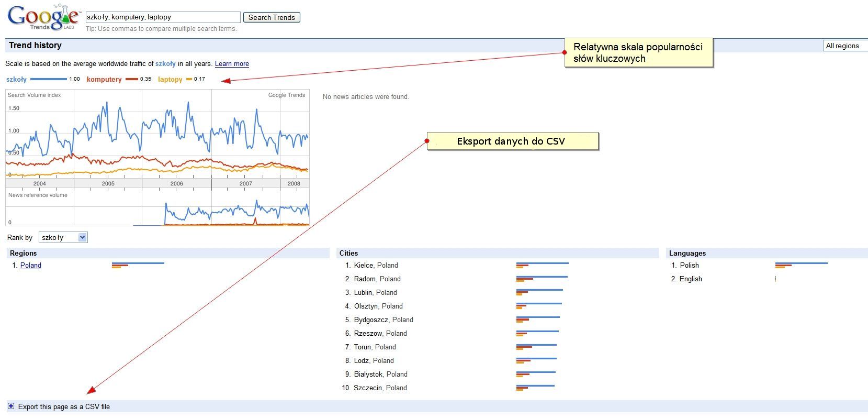Viewport: 868px width, 418px height.
Task: Click the orange laptopy legend swatch
Action: tap(189, 79)
